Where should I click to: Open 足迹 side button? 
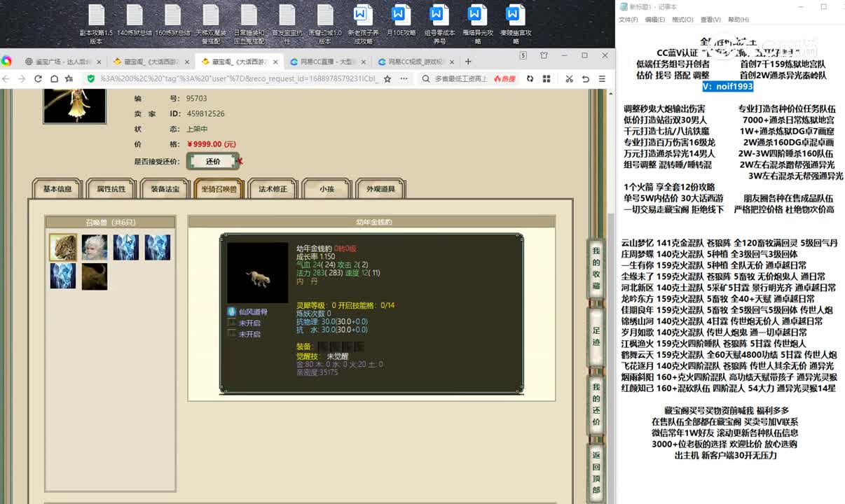pyautogui.click(x=596, y=335)
